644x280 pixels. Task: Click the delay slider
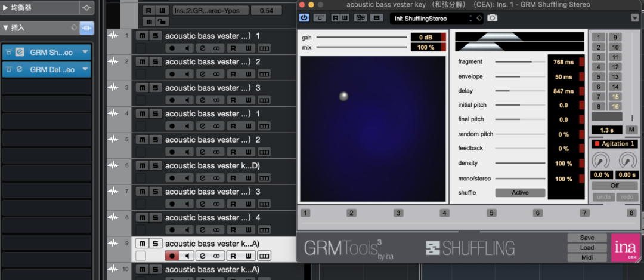click(x=520, y=91)
